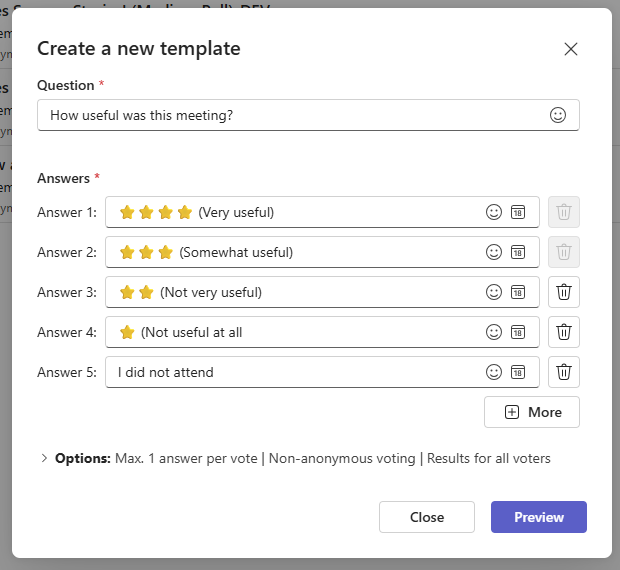Click the Create a new template heading

[139, 49]
